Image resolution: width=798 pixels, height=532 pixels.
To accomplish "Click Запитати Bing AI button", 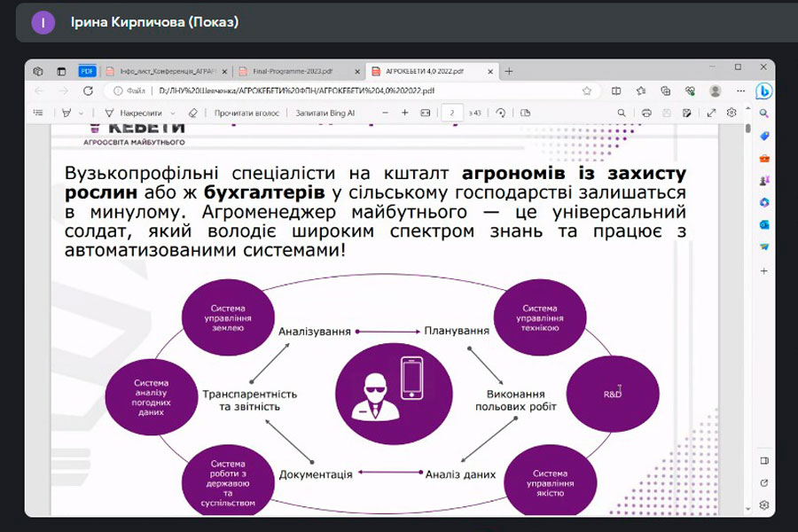I will (325, 113).
